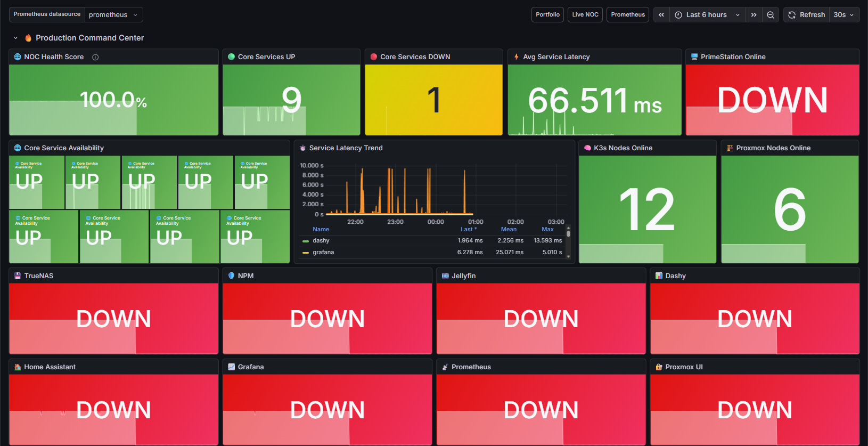Click the dashy green legend color swatch
This screenshot has width=868, height=446.
306,241
